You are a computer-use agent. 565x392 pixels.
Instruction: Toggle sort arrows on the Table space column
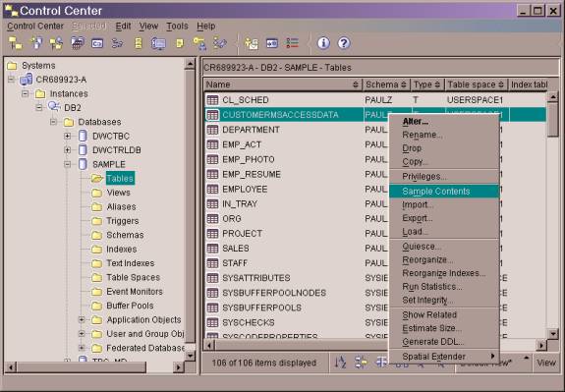pos(501,84)
